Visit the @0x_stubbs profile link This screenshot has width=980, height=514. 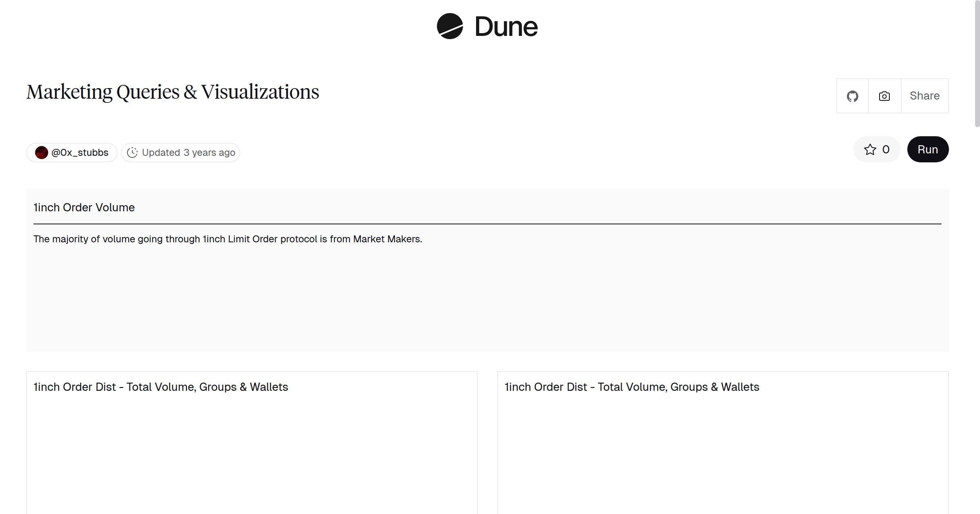[x=80, y=152]
